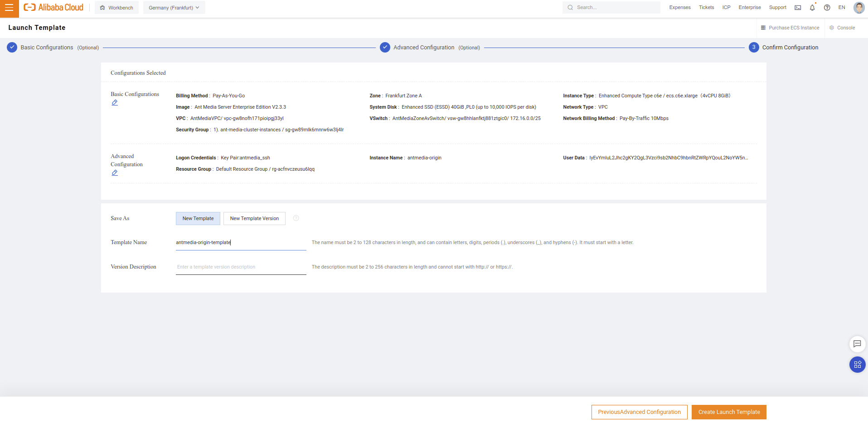This screenshot has height=423, width=868.
Task: Open the ICP menu item
Action: (x=726, y=7)
